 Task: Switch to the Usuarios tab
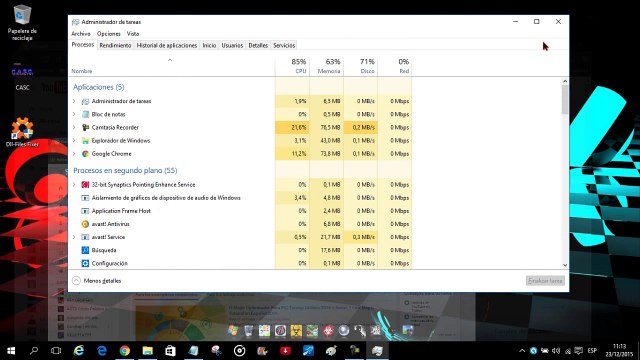point(232,45)
